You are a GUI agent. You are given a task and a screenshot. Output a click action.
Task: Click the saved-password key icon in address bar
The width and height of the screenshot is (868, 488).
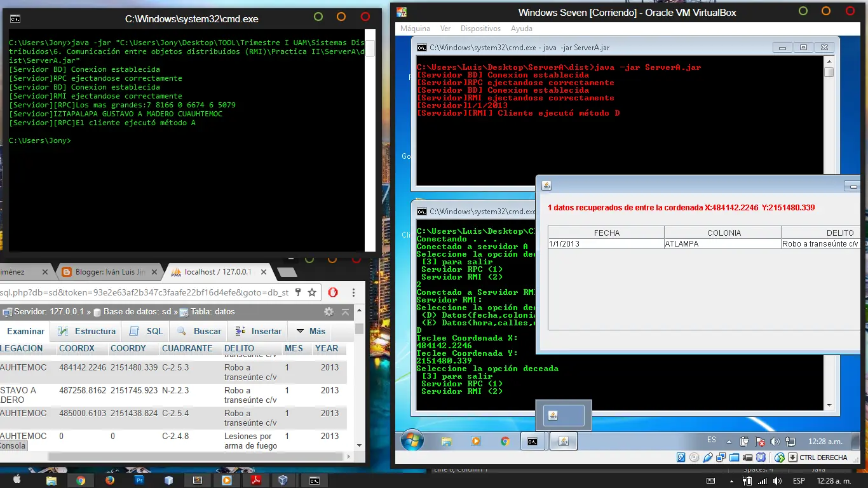pyautogui.click(x=298, y=292)
